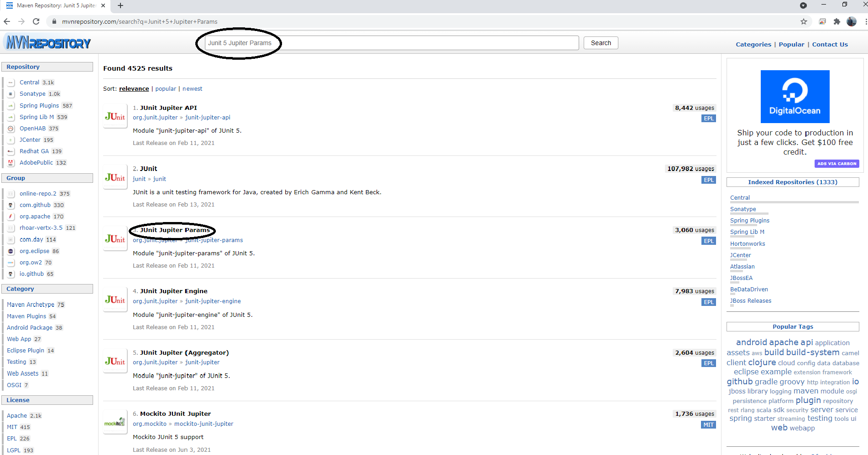Open Contact Us in top navigation
Viewport: 868px width, 455px height.
click(830, 44)
